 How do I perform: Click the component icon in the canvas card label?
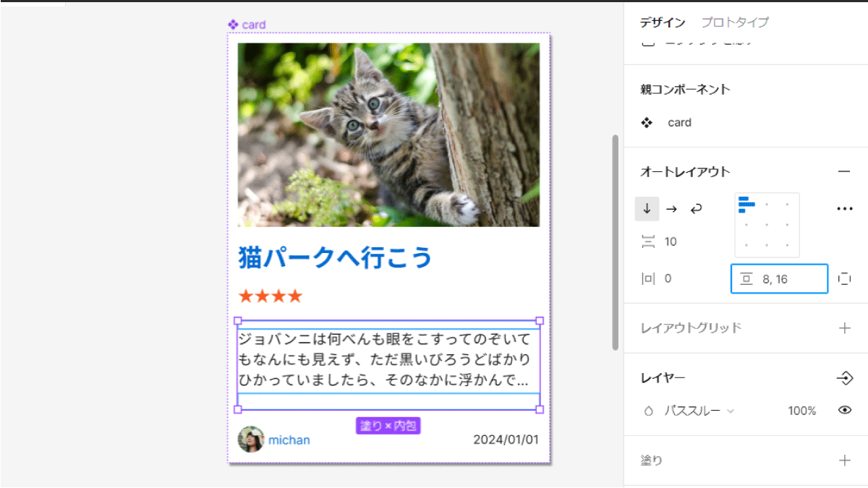tap(233, 25)
